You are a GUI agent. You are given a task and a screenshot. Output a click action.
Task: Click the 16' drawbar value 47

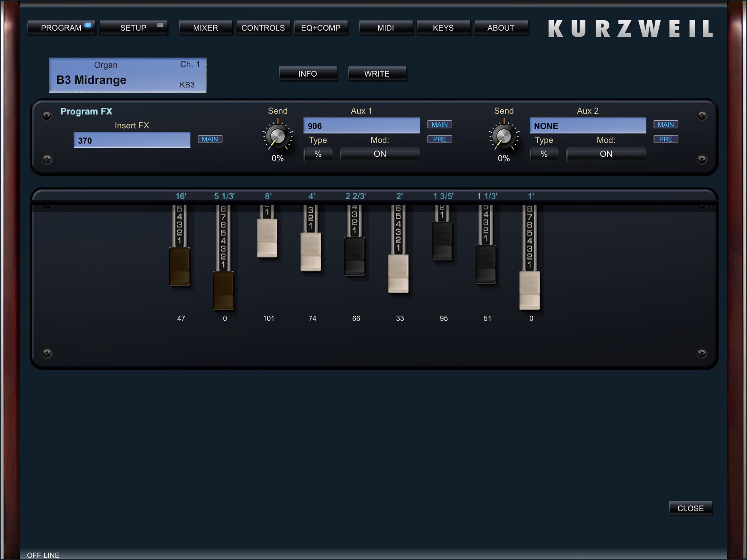point(181,318)
